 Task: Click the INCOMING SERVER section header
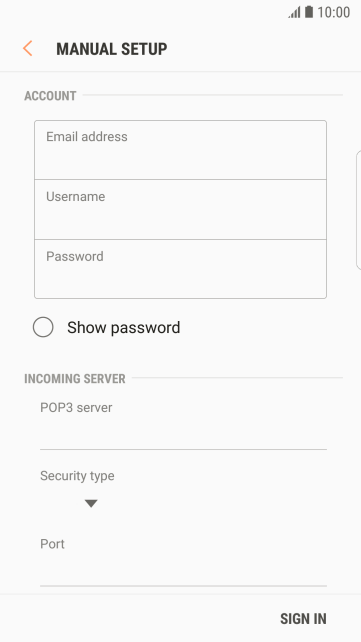[75, 379]
